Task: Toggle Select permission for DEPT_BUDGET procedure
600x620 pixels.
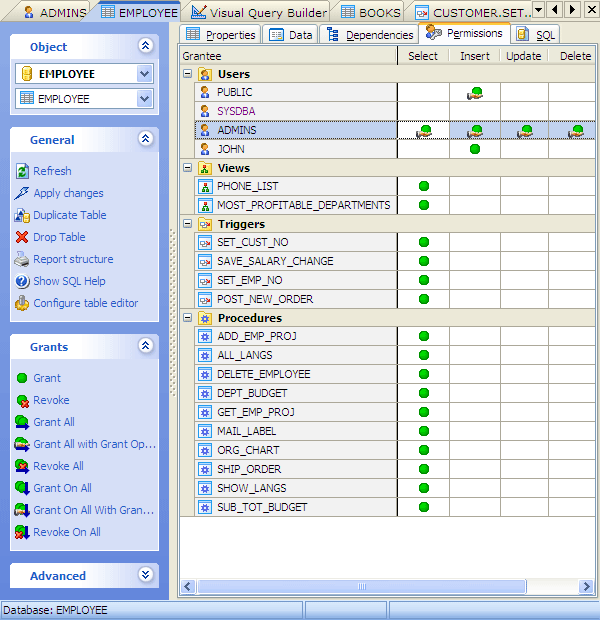Action: pyautogui.click(x=424, y=393)
